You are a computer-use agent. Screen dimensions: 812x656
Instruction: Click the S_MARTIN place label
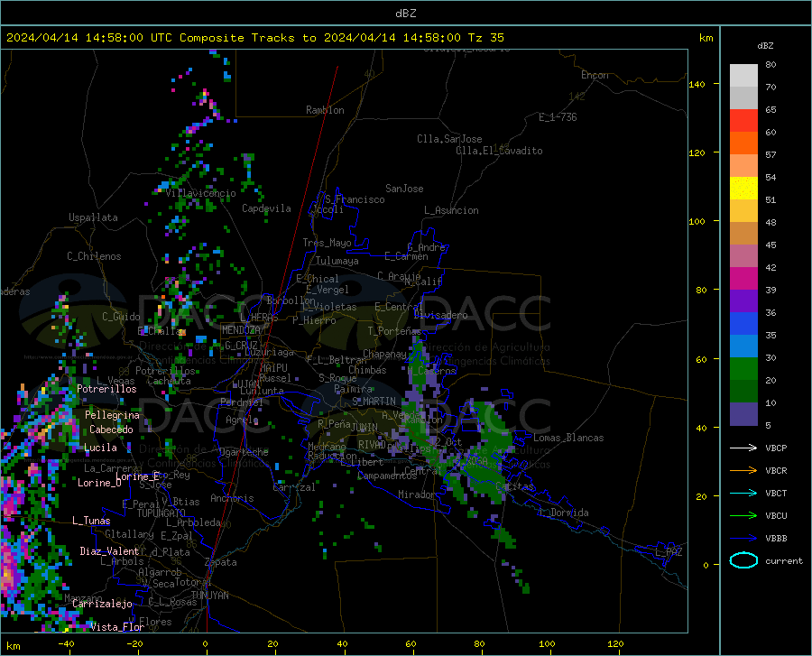point(374,402)
